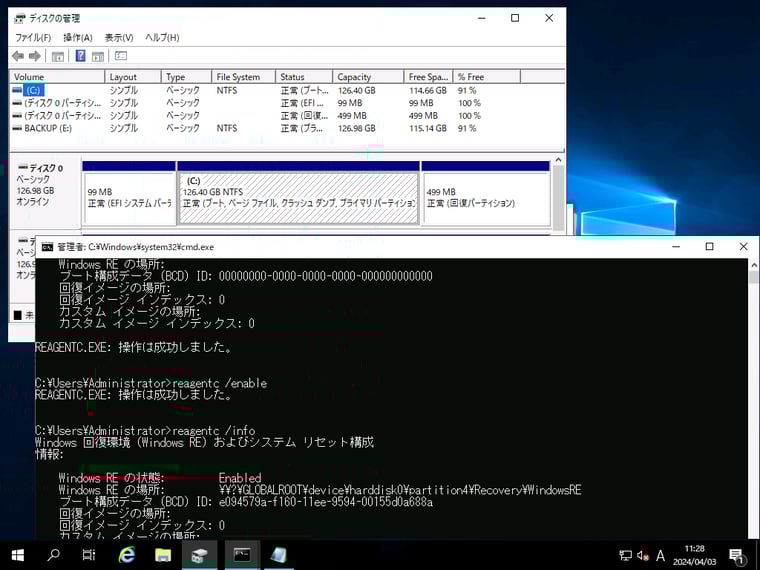The width and height of the screenshot is (760, 570).
Task: Maximize the Disk Management window
Action: coord(515,18)
